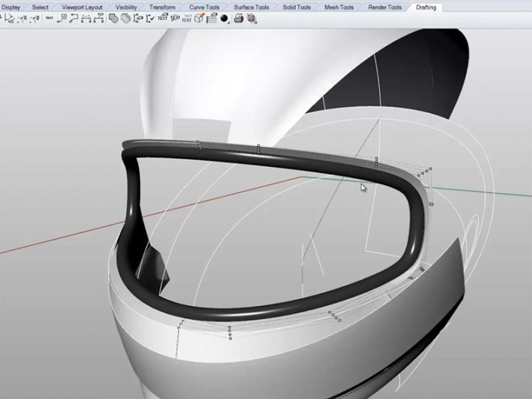Switch to the Curve Tools tab
This screenshot has width=532, height=399.
(x=204, y=7)
